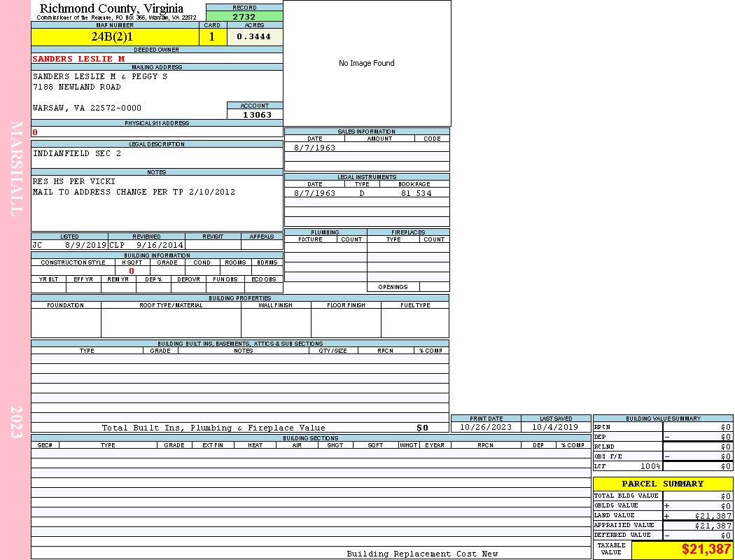The width and height of the screenshot is (735, 560).
Task: Select the reviewed date 9/16/2014
Action: 160,246
